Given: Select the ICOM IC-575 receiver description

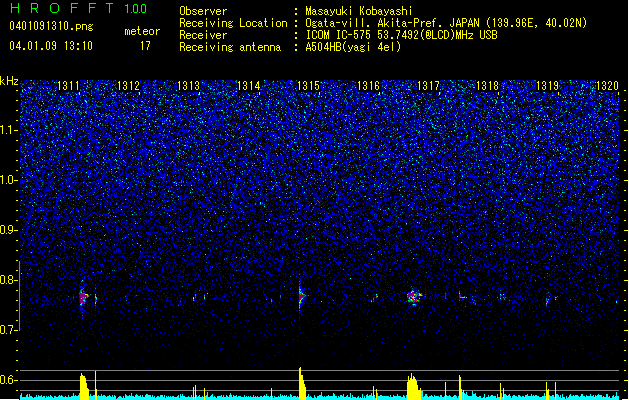Looking at the screenshot, I should coord(401,35).
